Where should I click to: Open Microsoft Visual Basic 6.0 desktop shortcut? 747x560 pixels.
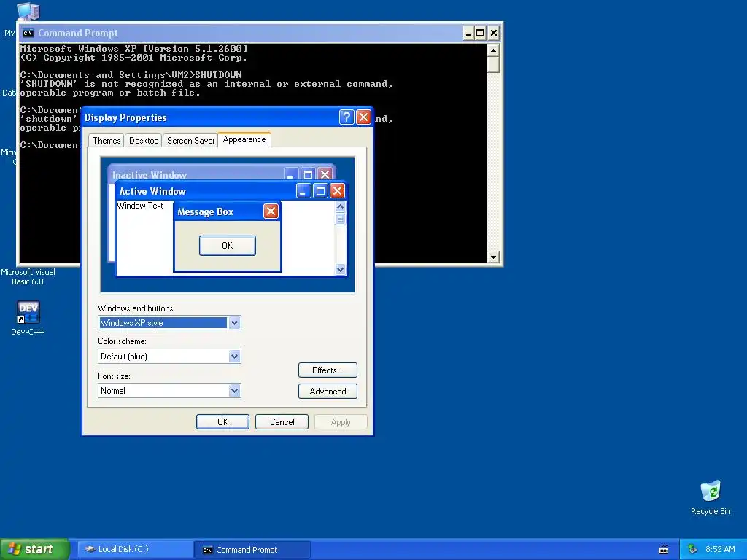pos(28,276)
